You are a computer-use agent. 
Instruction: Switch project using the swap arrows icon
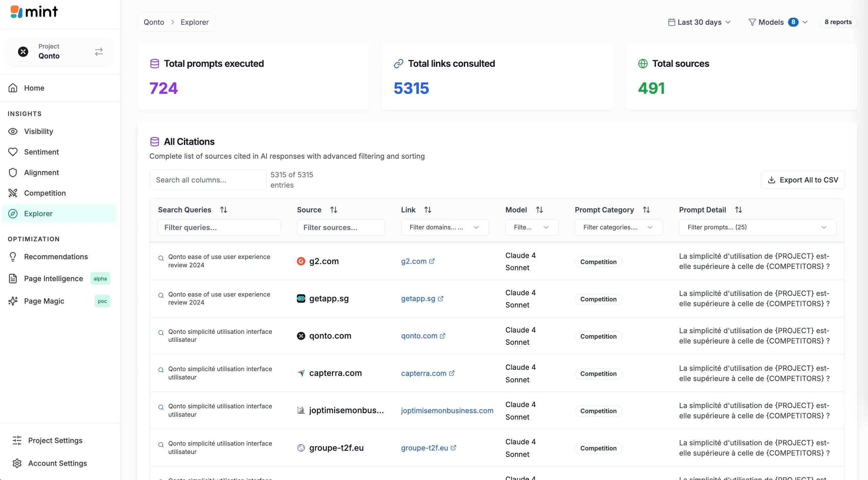pos(99,52)
